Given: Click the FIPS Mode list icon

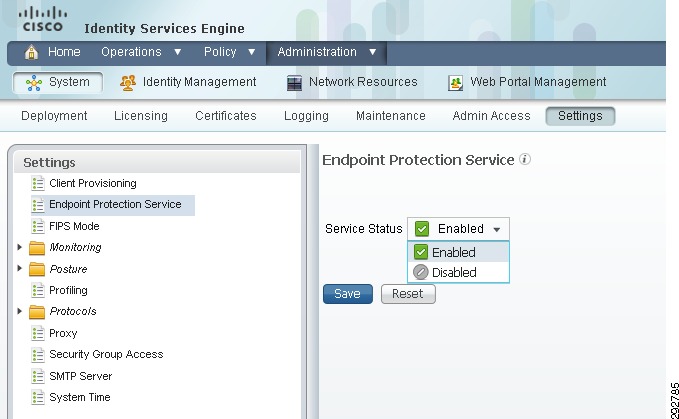Looking at the screenshot, I should 38,226.
